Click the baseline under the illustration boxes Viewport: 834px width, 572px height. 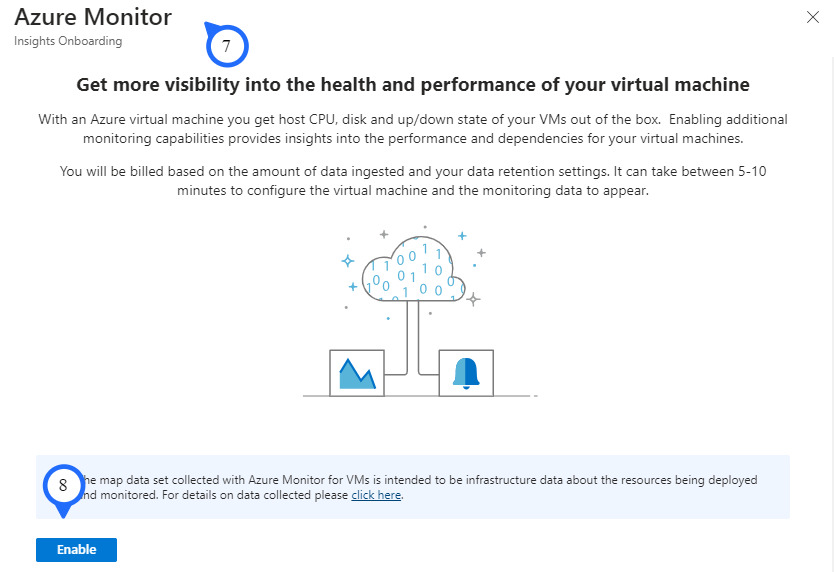tap(420, 397)
